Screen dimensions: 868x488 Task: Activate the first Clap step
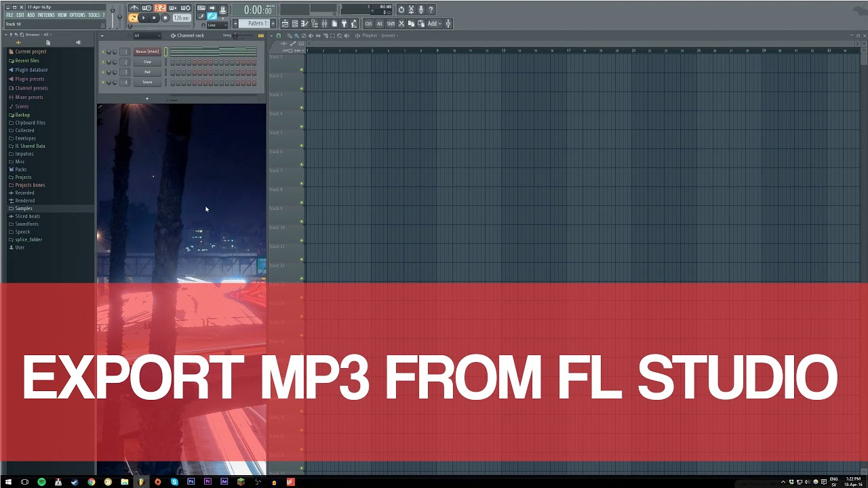pyautogui.click(x=172, y=62)
